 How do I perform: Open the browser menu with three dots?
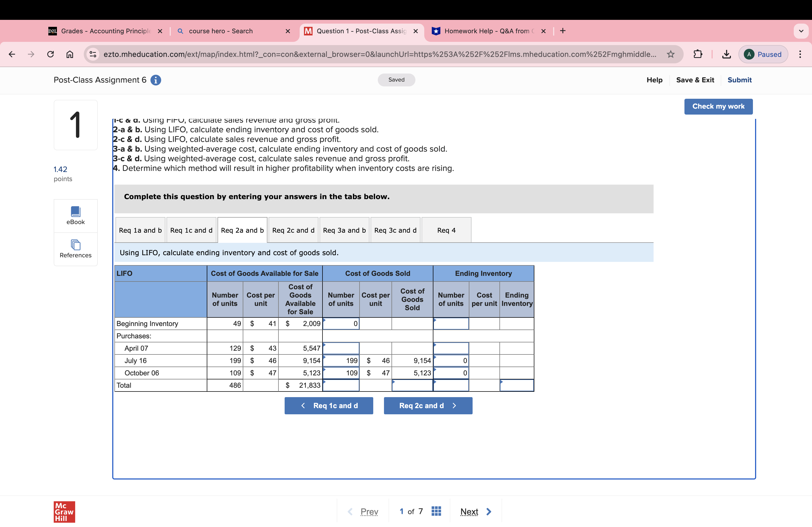[x=801, y=54]
